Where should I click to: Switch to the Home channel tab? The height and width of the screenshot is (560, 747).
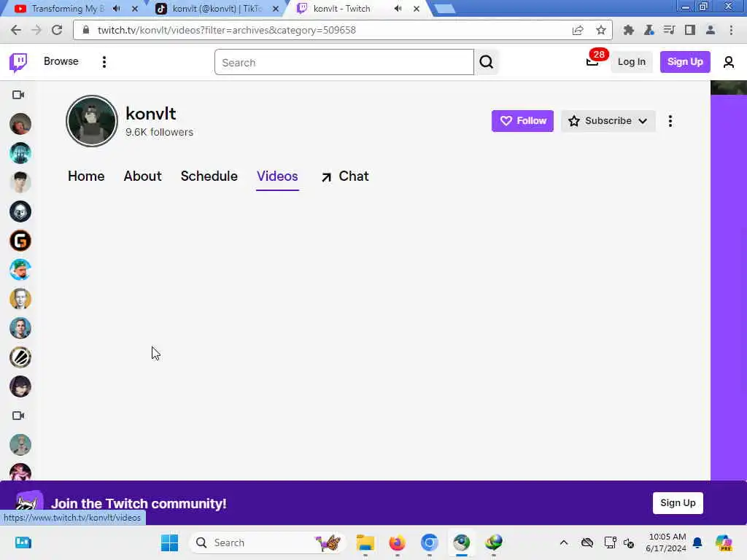pyautogui.click(x=86, y=176)
